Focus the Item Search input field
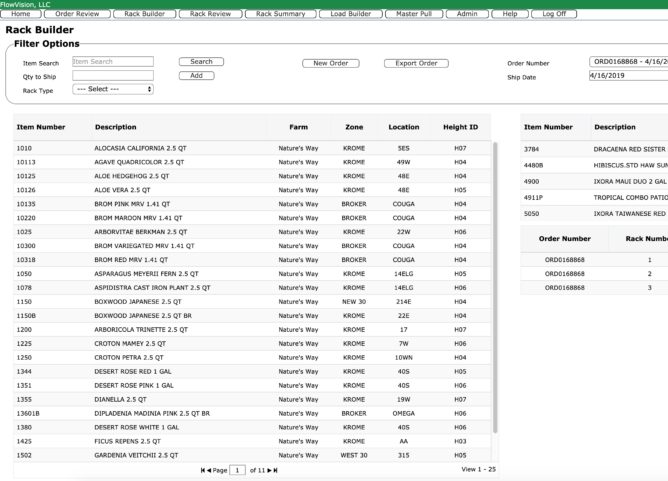The width and height of the screenshot is (668, 481). (113, 62)
